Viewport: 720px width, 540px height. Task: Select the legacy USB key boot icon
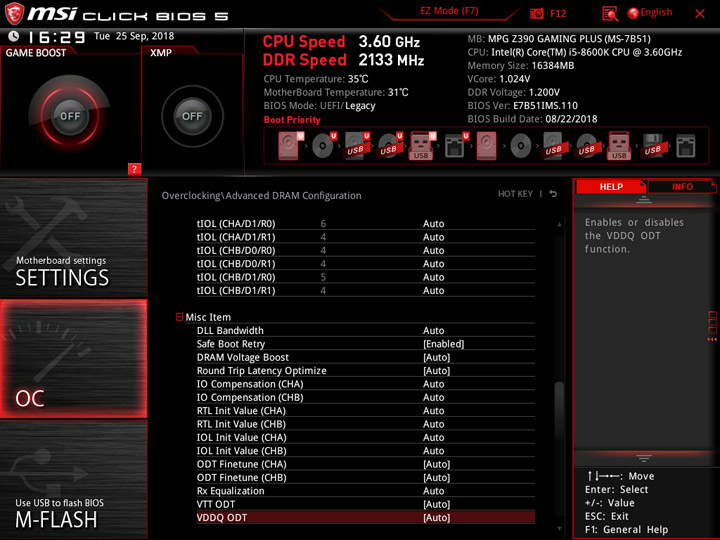click(x=619, y=146)
